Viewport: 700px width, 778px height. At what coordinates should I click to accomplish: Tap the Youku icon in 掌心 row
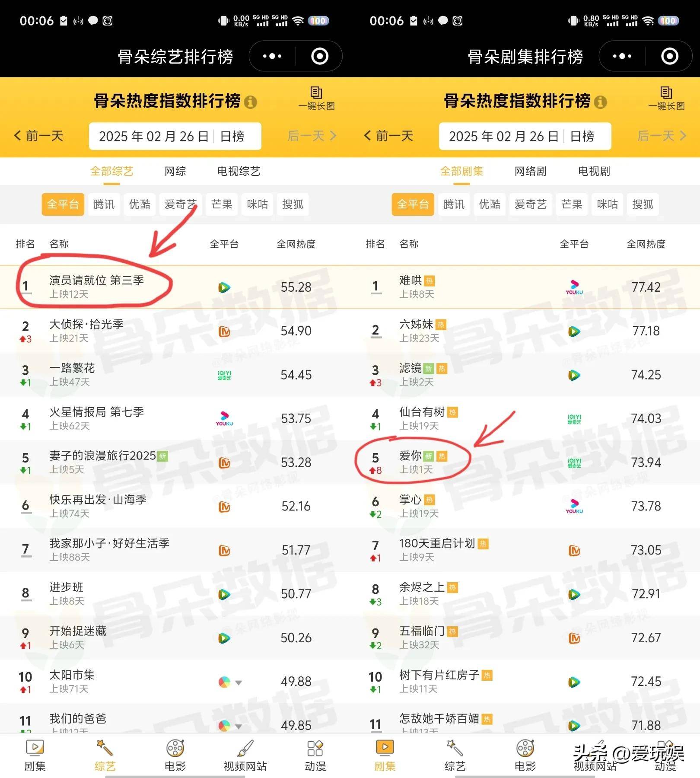click(x=574, y=506)
